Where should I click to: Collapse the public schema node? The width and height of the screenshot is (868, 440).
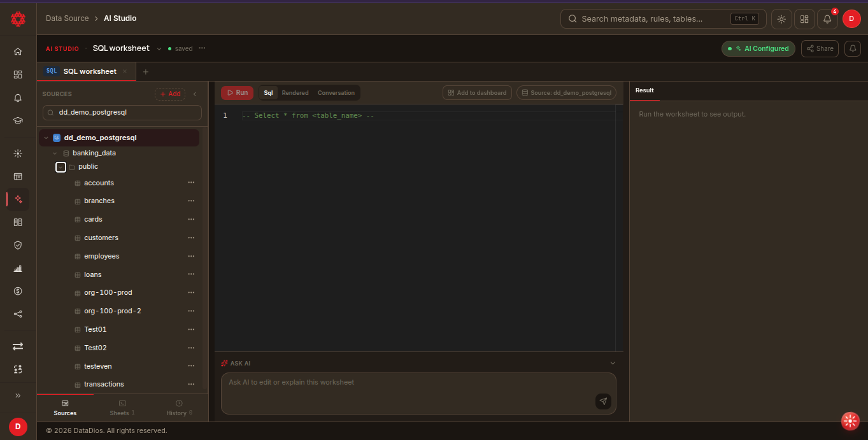(x=61, y=167)
